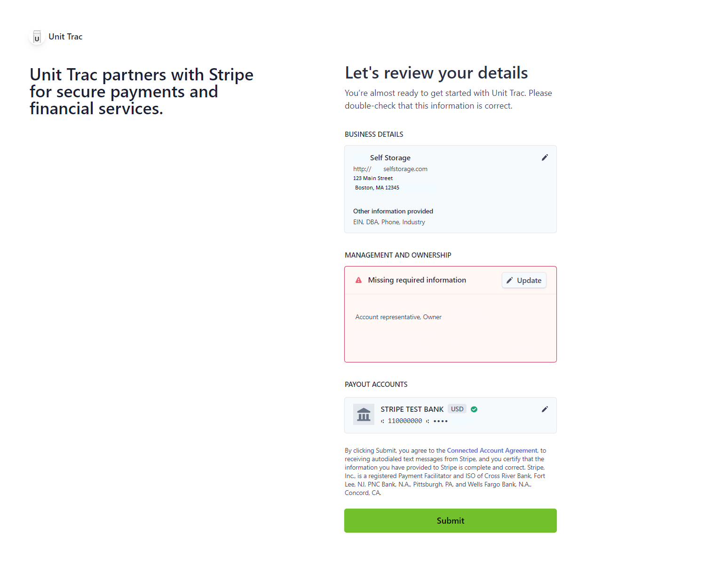This screenshot has height=581, width=728.
Task: Click the Unit Trac logo icon
Action: [x=37, y=37]
